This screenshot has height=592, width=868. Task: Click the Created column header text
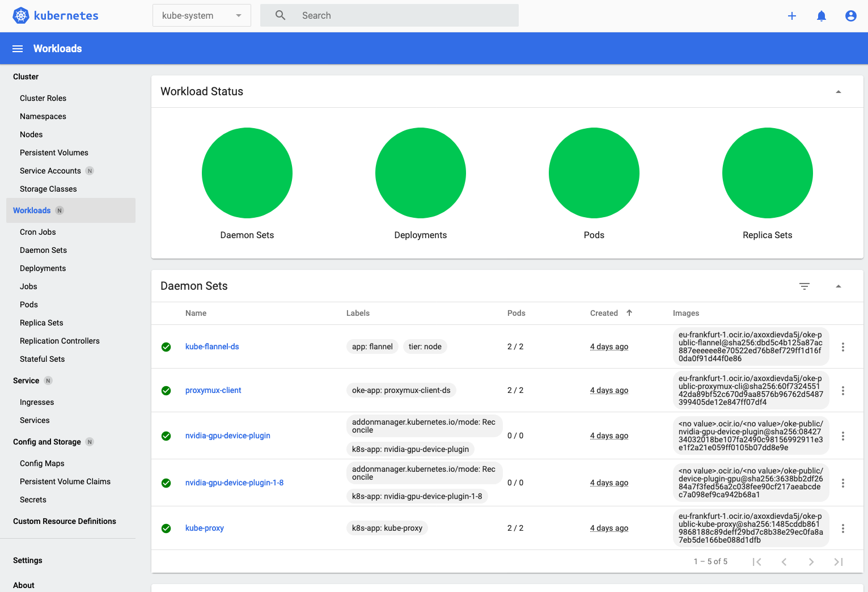[x=604, y=313]
